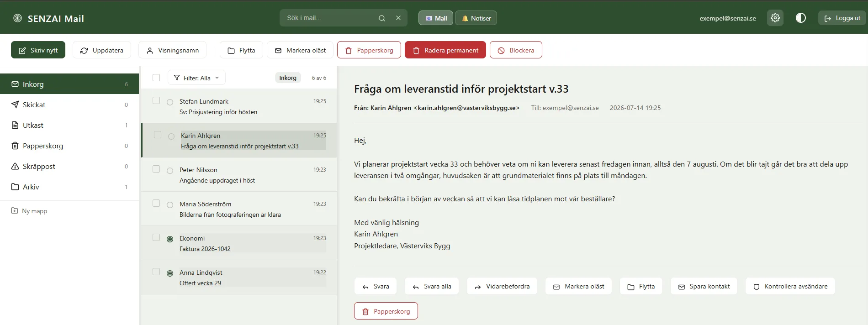Open 'Bilderna från fotograferingen är klara' message
The image size is (868, 325).
pos(239,209)
